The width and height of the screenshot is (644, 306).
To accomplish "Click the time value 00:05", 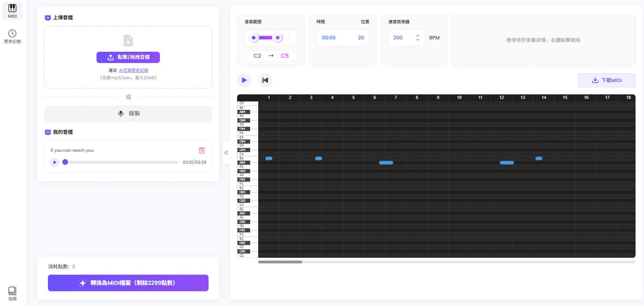I will (x=329, y=38).
